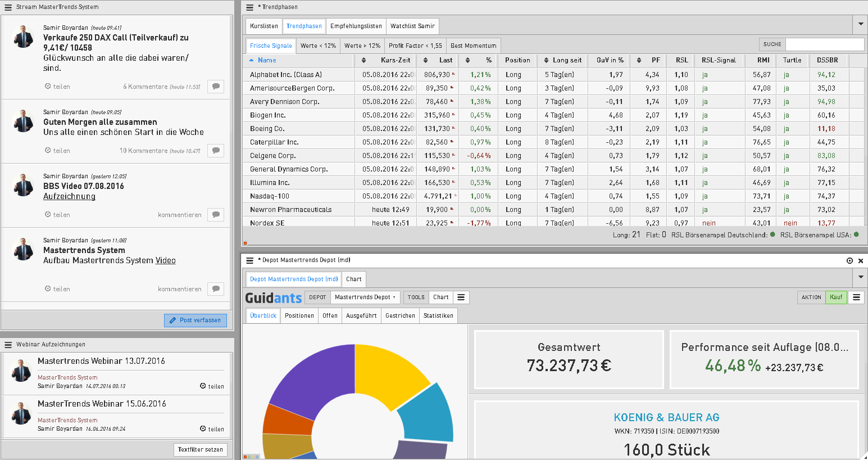
Task: Click kommentieren on the BBS Video post
Action: point(180,215)
